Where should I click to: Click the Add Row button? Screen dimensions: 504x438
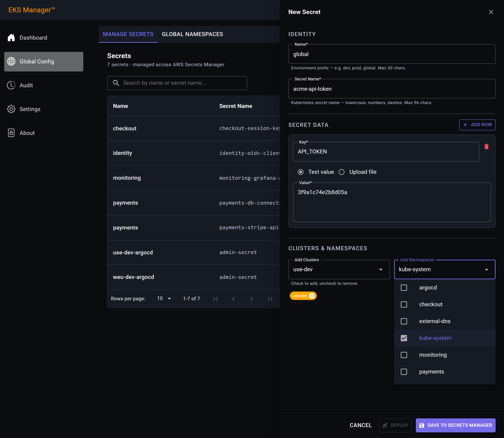pyautogui.click(x=477, y=125)
